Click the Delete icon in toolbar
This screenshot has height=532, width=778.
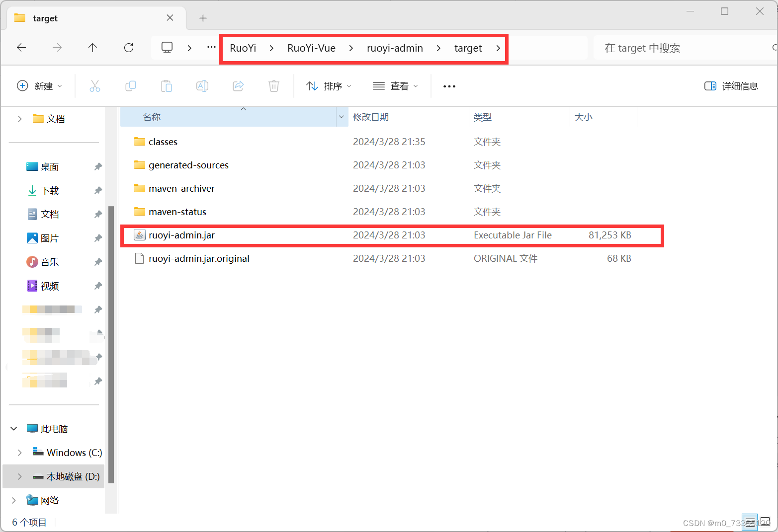[x=274, y=85]
